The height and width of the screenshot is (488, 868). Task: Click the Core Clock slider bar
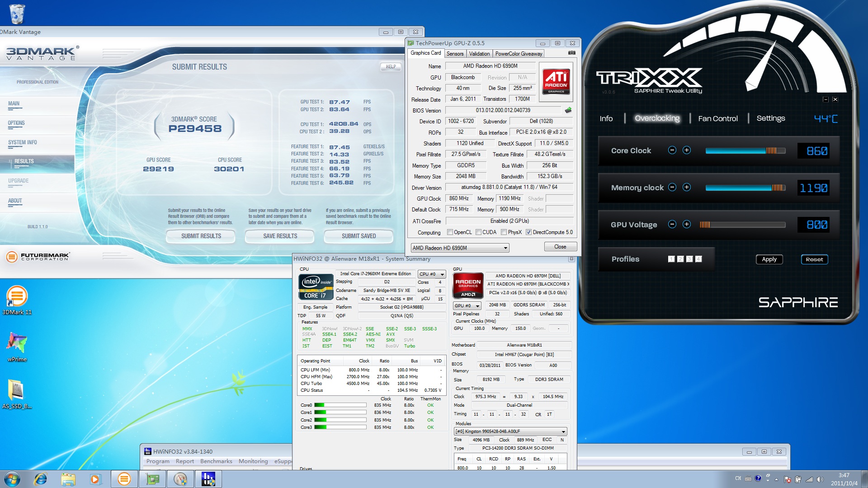pyautogui.click(x=745, y=150)
